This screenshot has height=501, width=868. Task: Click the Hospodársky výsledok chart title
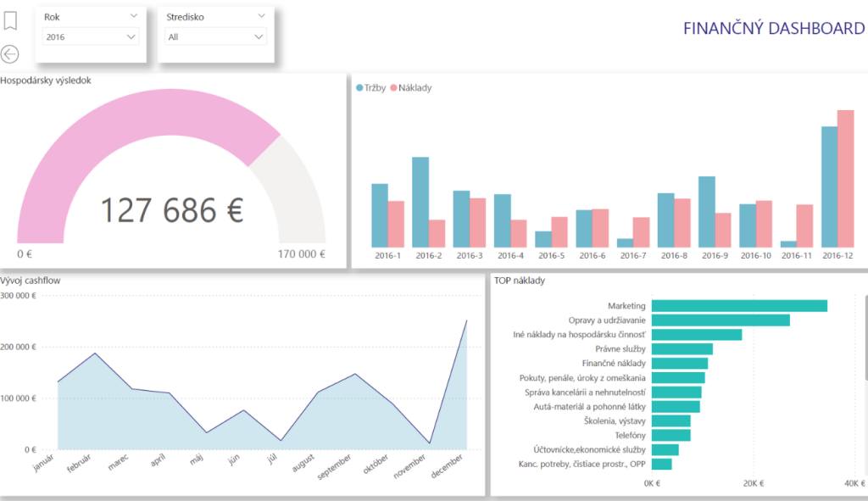coord(46,81)
